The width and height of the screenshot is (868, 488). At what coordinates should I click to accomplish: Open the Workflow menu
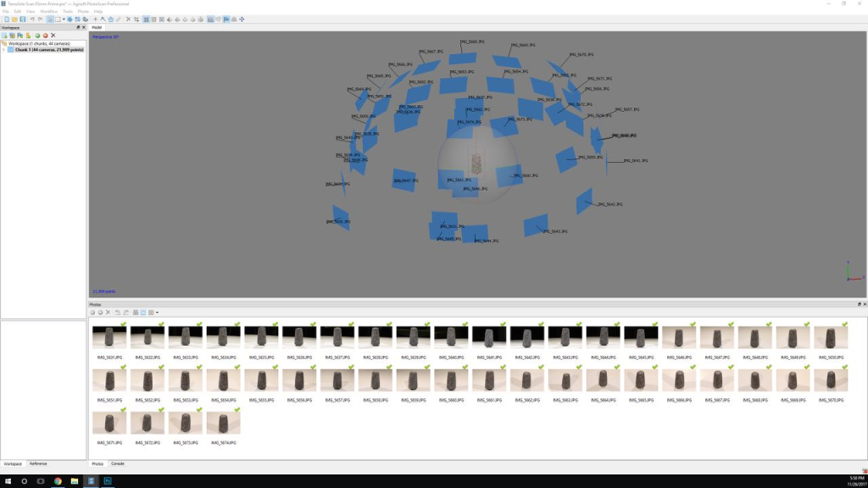(x=48, y=11)
